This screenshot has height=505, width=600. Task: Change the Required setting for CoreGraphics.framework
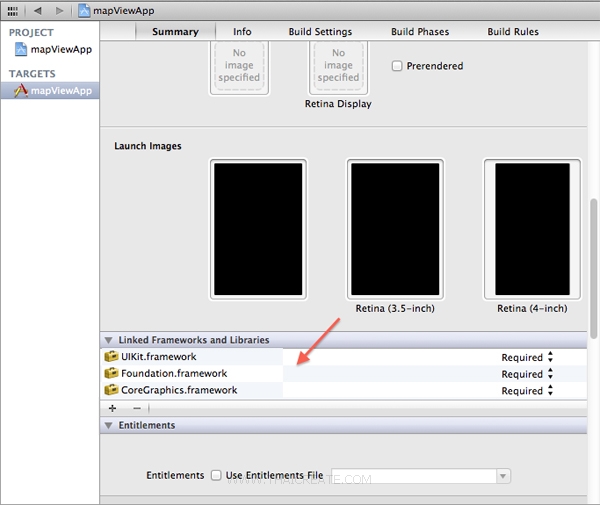tap(527, 391)
